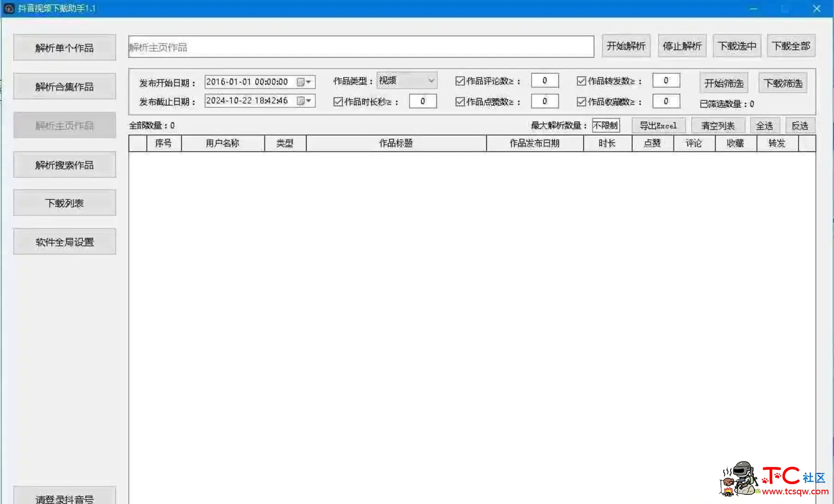This screenshot has width=834, height=504.
Task: Close the 抖音视频下载助手 window
Action: (x=817, y=8)
